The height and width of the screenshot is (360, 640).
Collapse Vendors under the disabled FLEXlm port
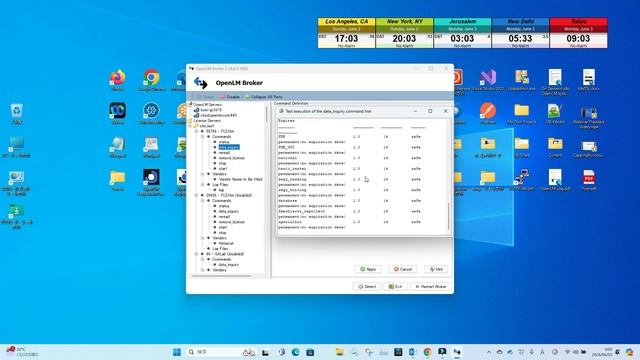pos(202,238)
